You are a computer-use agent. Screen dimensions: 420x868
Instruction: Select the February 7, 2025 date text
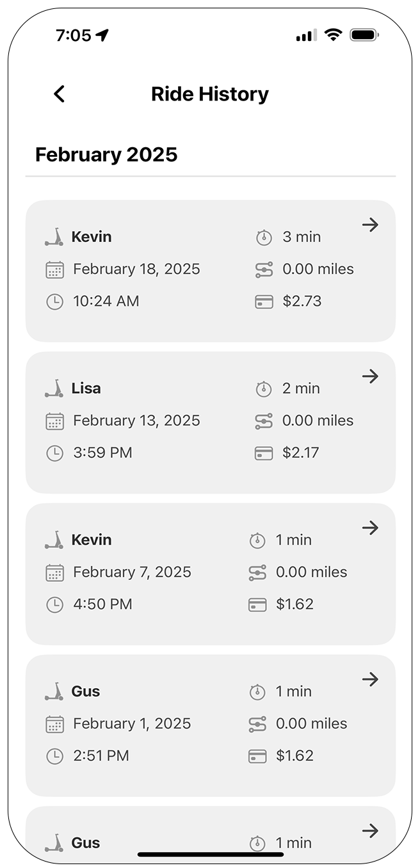click(x=132, y=572)
